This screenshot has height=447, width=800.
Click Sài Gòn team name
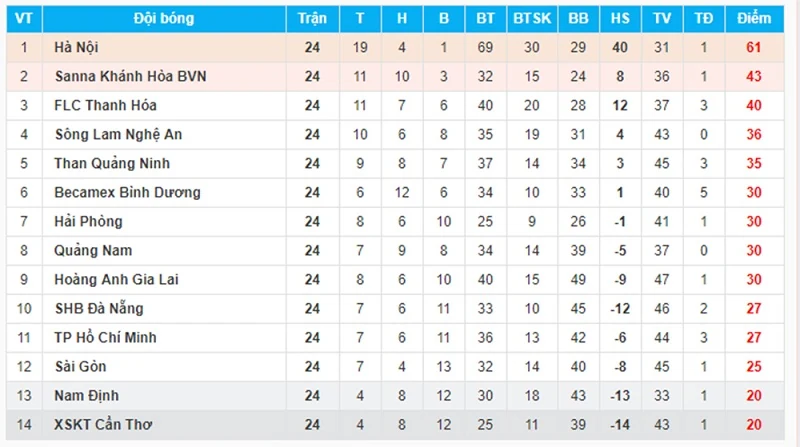point(81,367)
